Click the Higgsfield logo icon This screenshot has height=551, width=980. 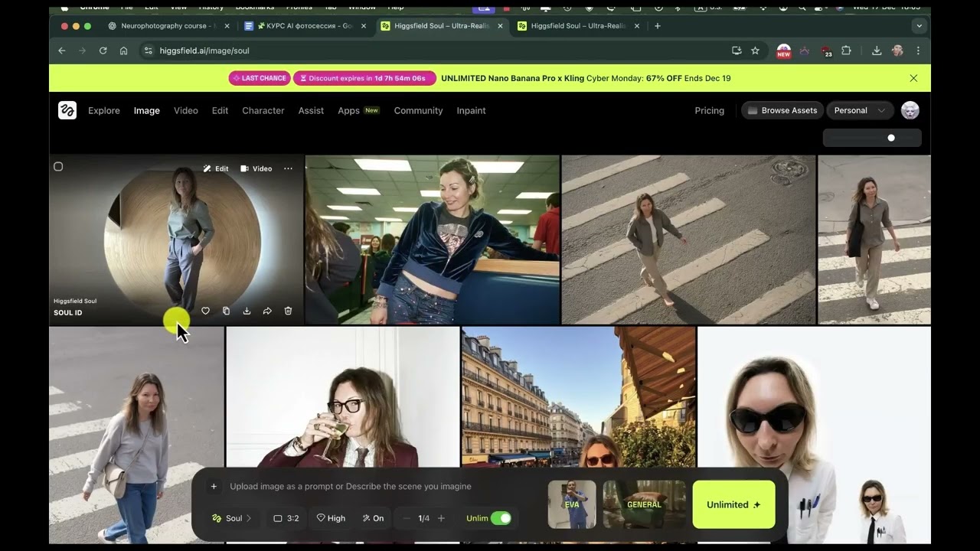67,110
